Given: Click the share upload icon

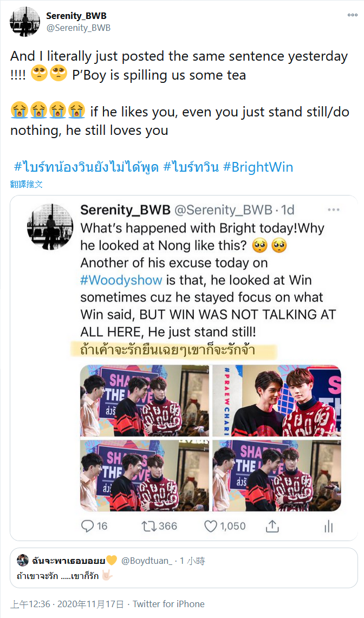Looking at the screenshot, I should point(272,526).
